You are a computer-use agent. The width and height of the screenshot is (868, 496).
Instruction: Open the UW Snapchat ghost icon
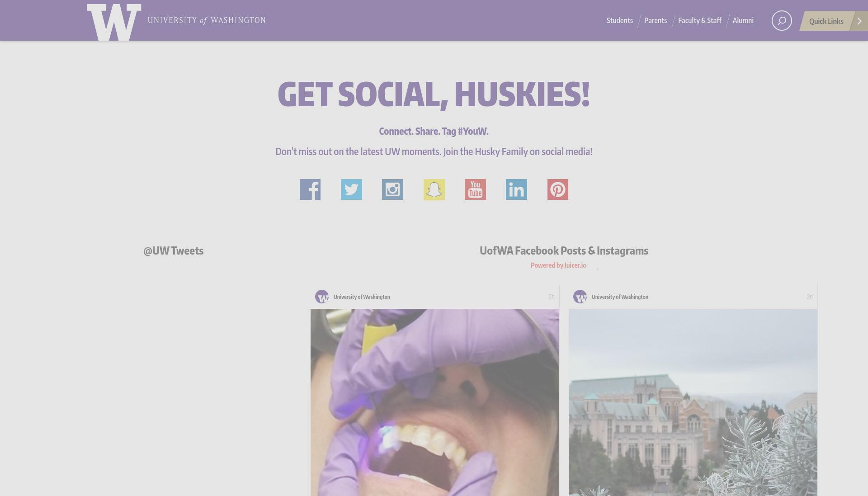pyautogui.click(x=434, y=189)
